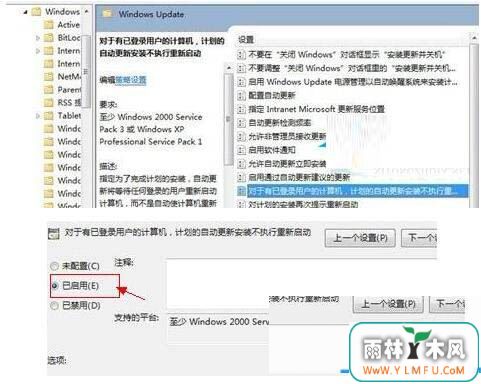481x384 pixels.
Task: Select the 已禁用(D) radio button
Action: click(54, 306)
